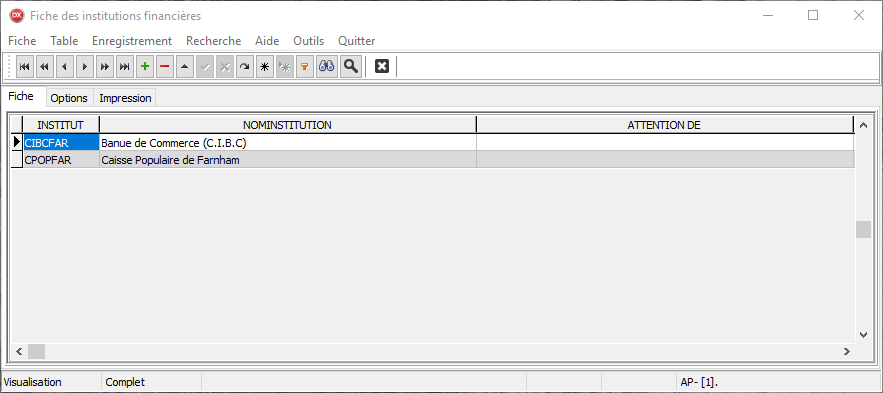Go to first record in toolbar
The height and width of the screenshot is (393, 883).
pos(24,67)
